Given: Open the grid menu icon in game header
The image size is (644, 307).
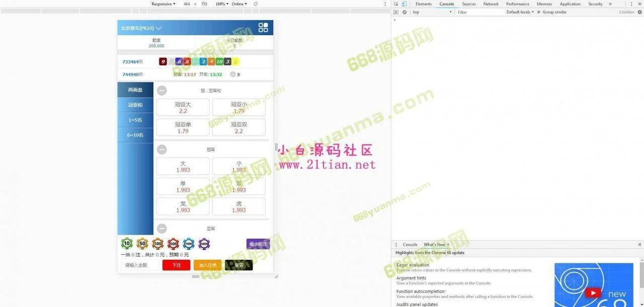Looking at the screenshot, I should [263, 28].
